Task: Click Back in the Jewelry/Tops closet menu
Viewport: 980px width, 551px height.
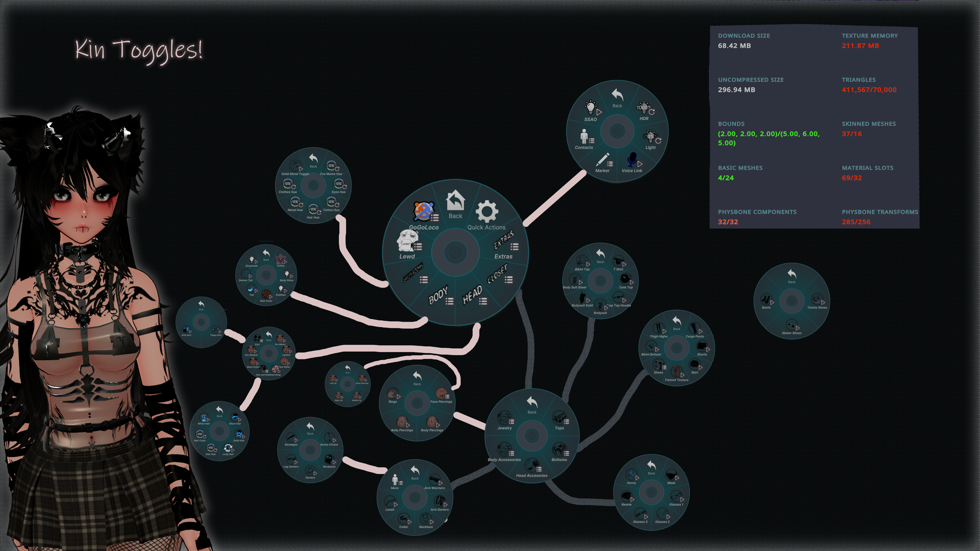Action: 532,404
